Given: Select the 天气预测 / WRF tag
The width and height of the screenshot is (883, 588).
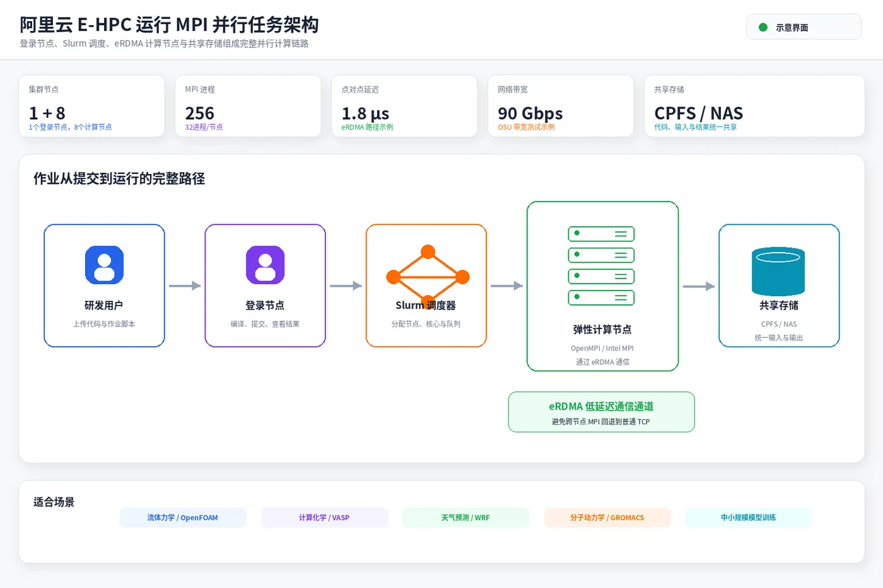Looking at the screenshot, I should pyautogui.click(x=465, y=517).
